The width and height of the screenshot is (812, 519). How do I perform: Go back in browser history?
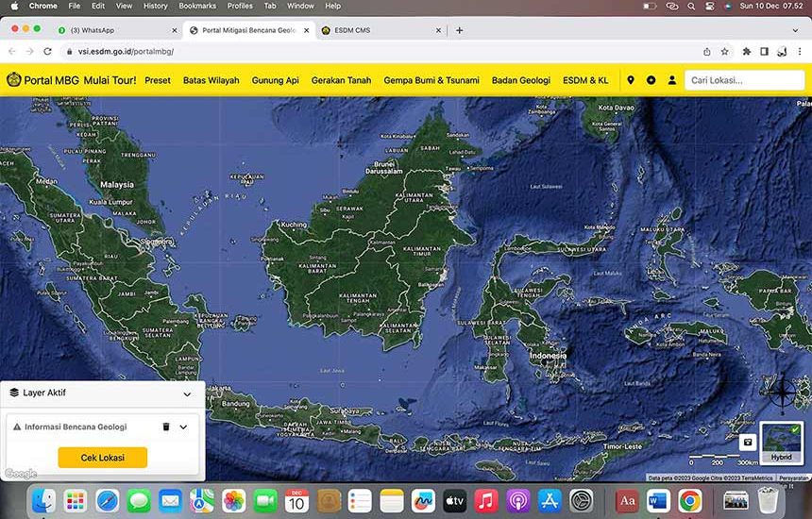point(12,51)
